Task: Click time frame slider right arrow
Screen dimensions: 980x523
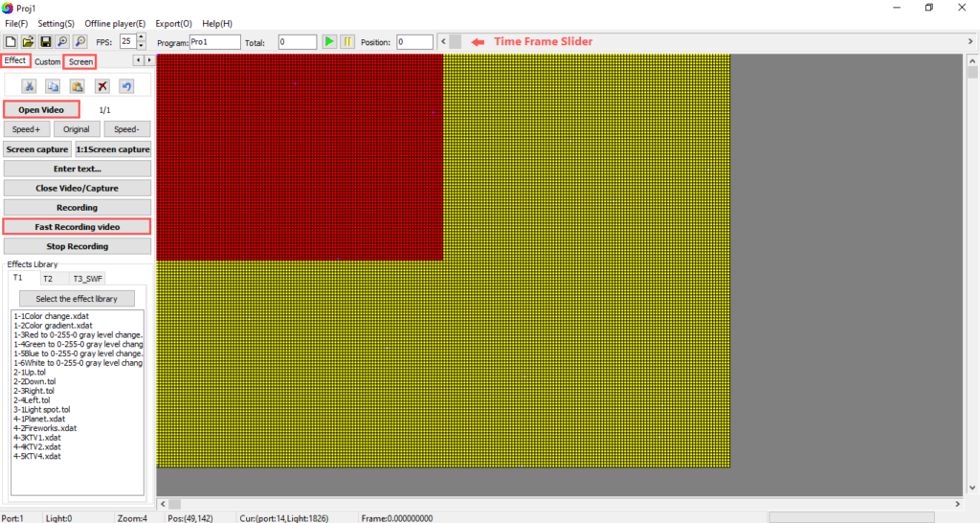Action: click(970, 42)
